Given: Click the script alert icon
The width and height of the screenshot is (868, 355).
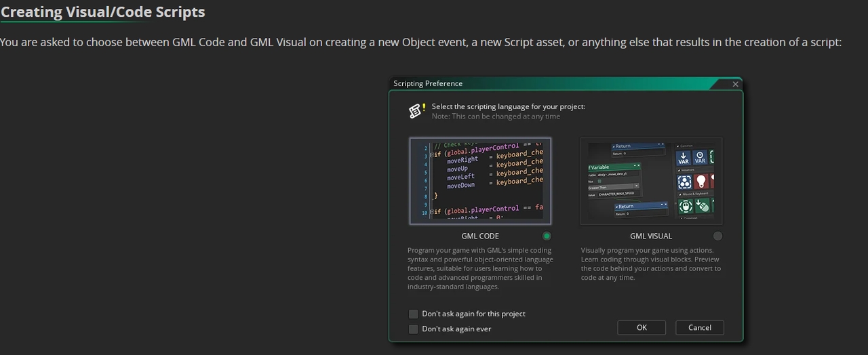Looking at the screenshot, I should click(x=417, y=110).
